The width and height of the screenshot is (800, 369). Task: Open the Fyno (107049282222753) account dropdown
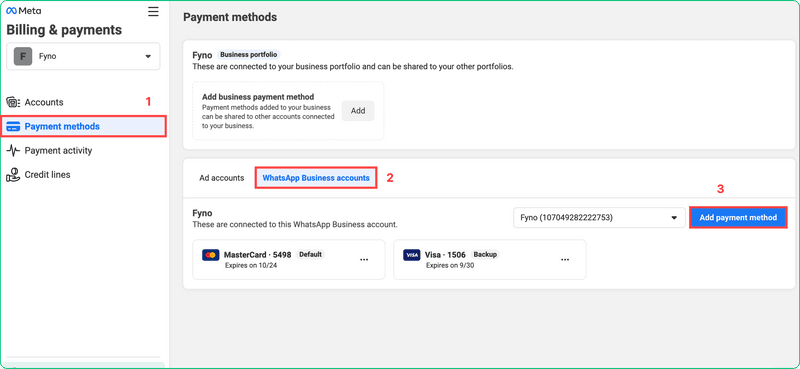(599, 217)
